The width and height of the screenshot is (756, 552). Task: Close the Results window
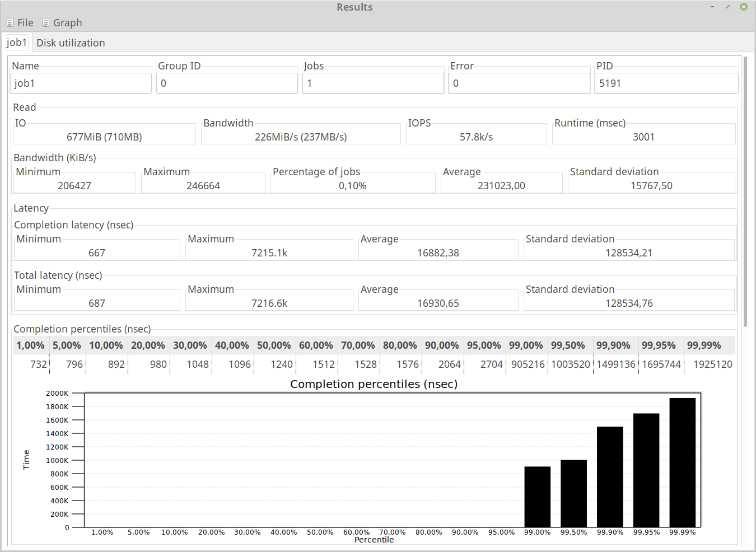pyautogui.click(x=743, y=7)
